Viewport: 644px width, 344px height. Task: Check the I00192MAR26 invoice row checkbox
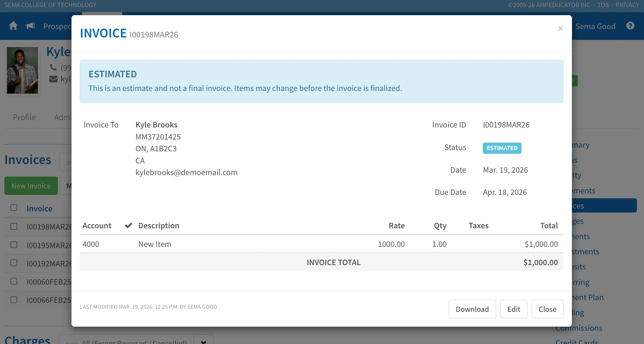(14, 263)
